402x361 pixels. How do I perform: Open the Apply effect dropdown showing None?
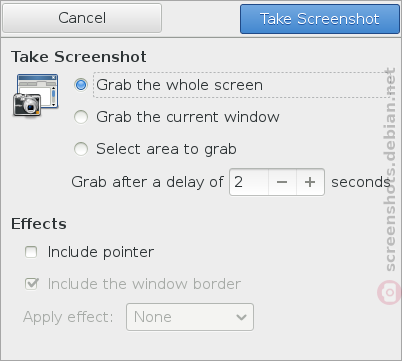click(190, 317)
